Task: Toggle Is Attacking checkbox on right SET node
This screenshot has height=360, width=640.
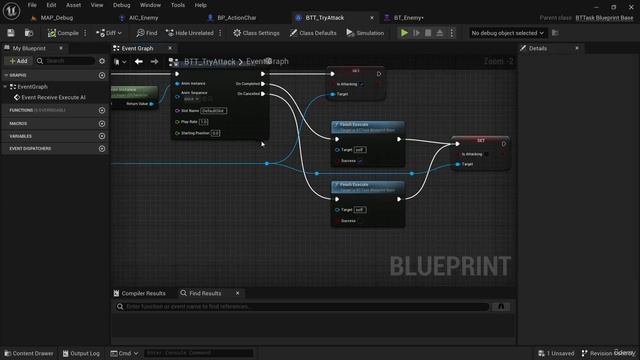Action: (x=487, y=154)
